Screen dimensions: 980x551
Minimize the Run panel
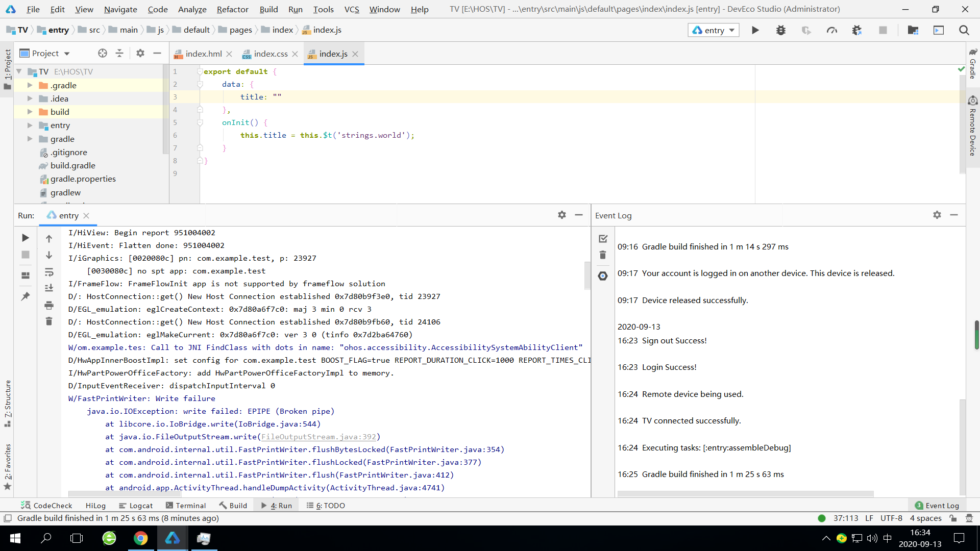pyautogui.click(x=579, y=215)
